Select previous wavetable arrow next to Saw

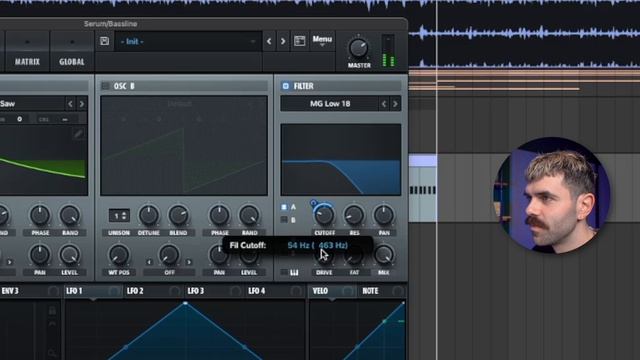(x=70, y=104)
